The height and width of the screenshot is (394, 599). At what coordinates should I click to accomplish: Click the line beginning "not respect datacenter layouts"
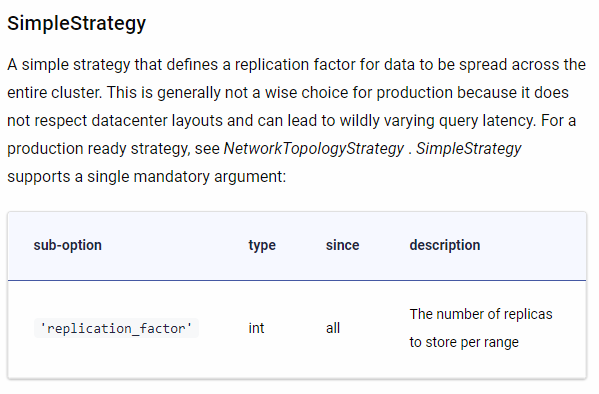[291, 121]
